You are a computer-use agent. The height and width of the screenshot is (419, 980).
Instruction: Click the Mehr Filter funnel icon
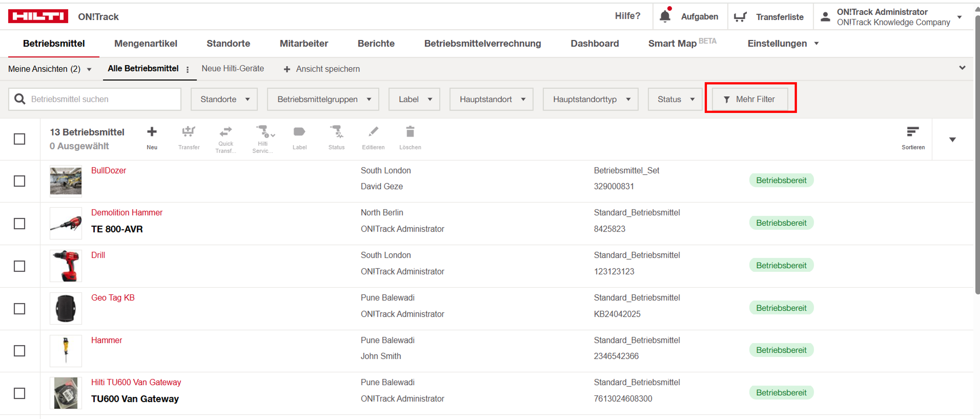(x=727, y=99)
